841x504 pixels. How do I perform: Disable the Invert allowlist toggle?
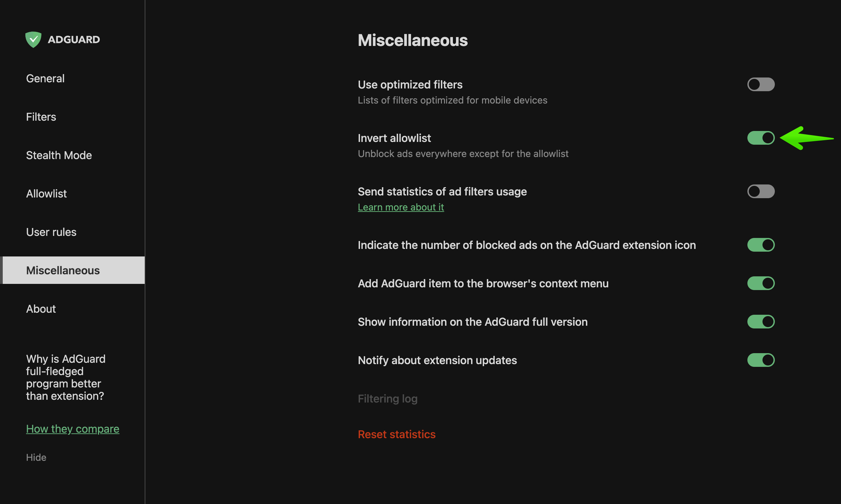click(761, 138)
